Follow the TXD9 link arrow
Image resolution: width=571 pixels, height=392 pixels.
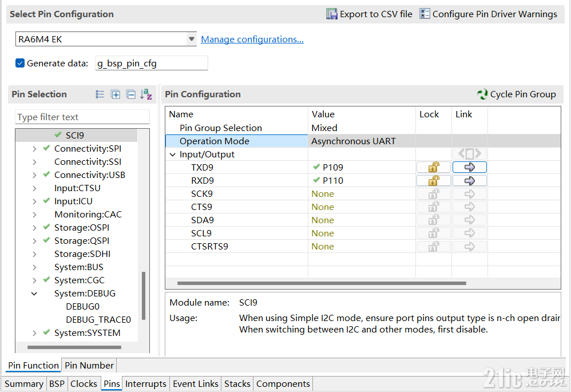[469, 167]
